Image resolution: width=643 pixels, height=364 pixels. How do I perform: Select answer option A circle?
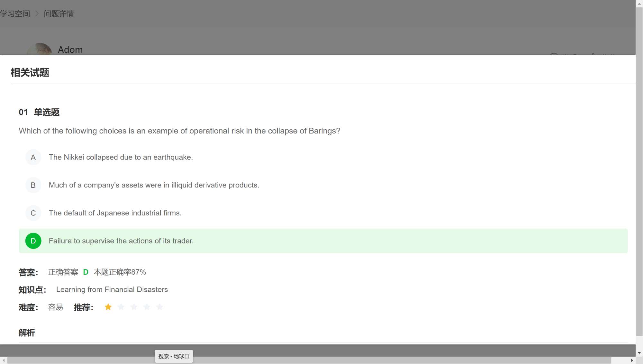point(33,157)
